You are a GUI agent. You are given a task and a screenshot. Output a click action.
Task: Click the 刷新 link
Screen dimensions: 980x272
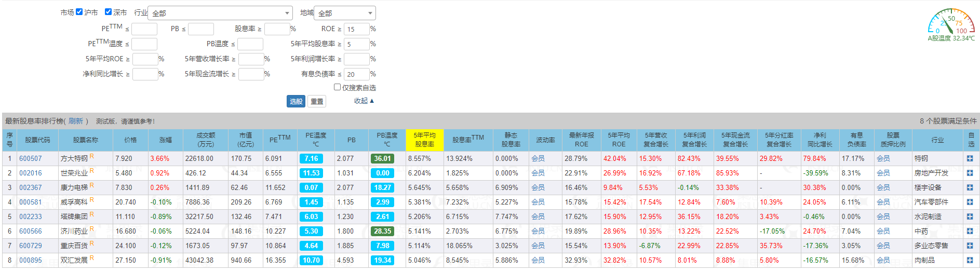[76, 121]
